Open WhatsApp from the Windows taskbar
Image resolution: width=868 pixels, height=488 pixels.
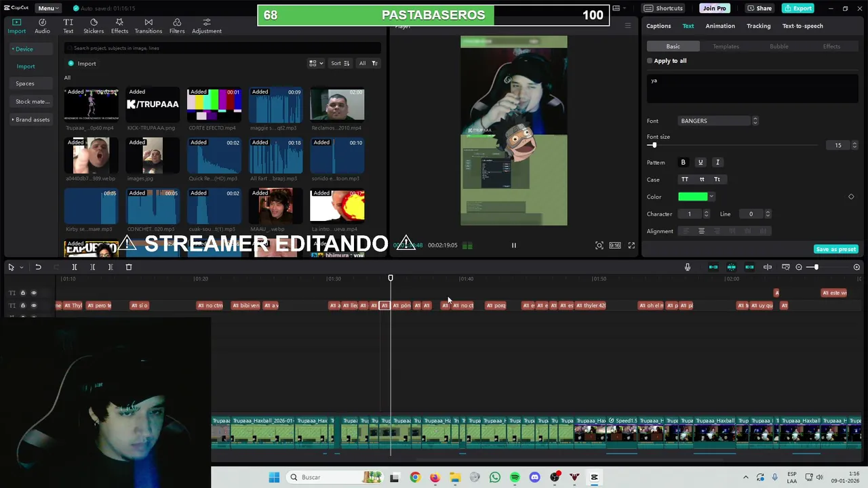(x=495, y=477)
